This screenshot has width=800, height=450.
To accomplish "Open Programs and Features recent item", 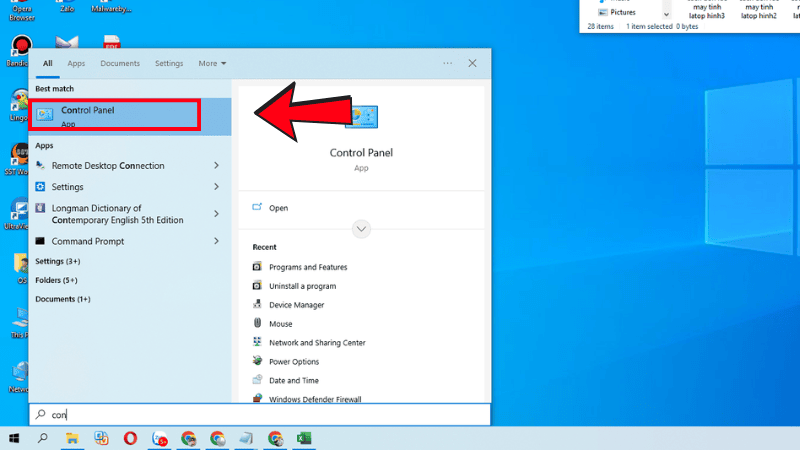I will (308, 267).
